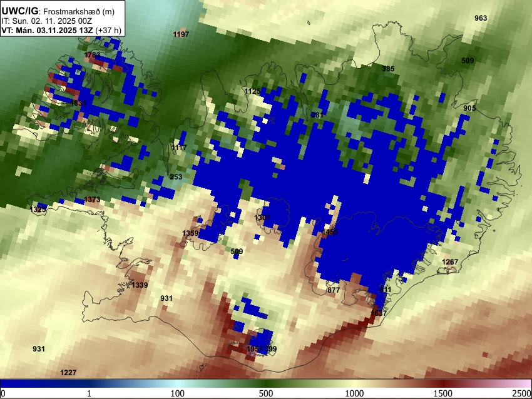Click the map value 1339
This screenshot has width=532, height=399.
pyautogui.click(x=140, y=285)
